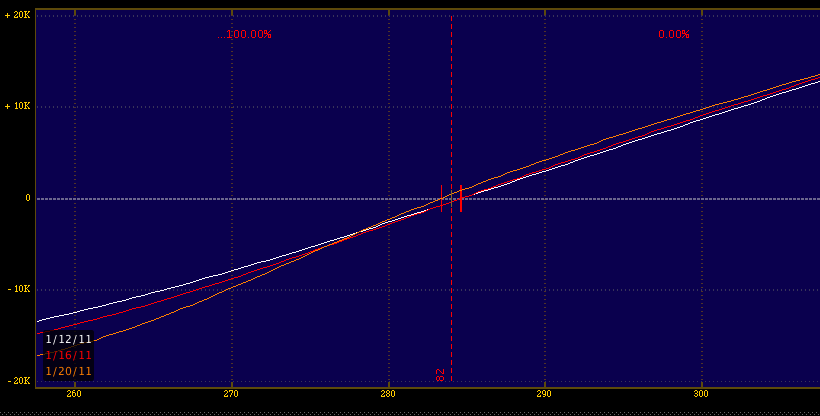Select the -10K y-axis label
This screenshot has width=820, height=416.
click(x=17, y=289)
